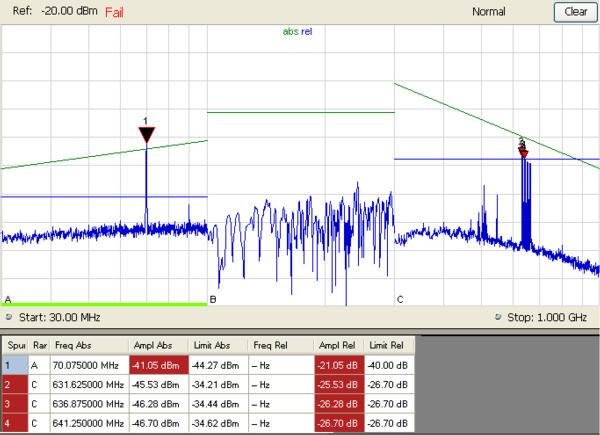Select marker 1 triangle on the trace

pyautogui.click(x=146, y=135)
